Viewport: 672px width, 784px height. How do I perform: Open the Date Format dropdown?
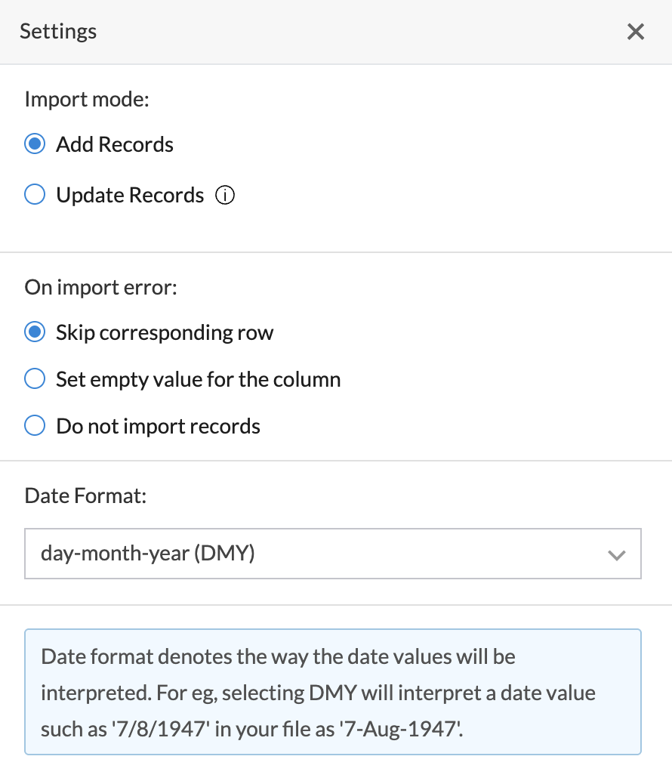(332, 554)
